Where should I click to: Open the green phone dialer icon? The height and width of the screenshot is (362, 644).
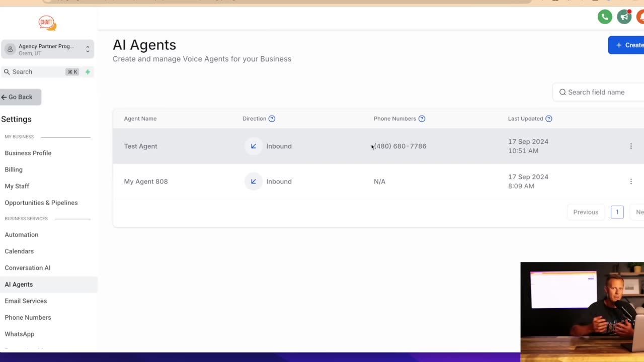coord(605,17)
